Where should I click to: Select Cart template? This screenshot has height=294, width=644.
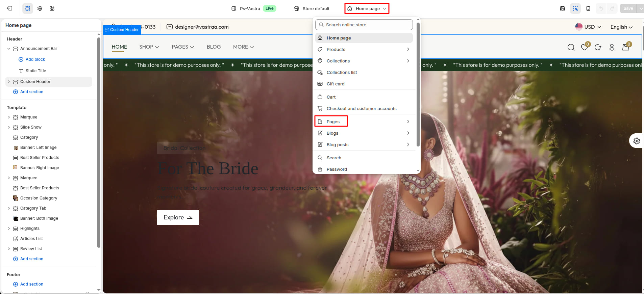(x=364, y=97)
